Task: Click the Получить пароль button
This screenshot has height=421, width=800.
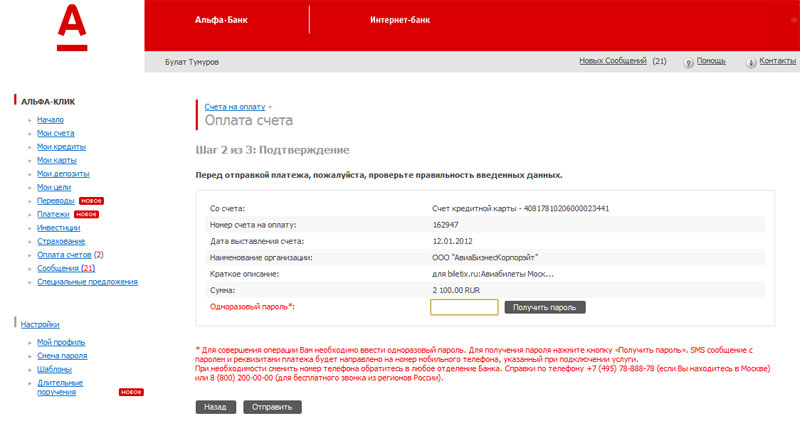Action: (x=545, y=307)
